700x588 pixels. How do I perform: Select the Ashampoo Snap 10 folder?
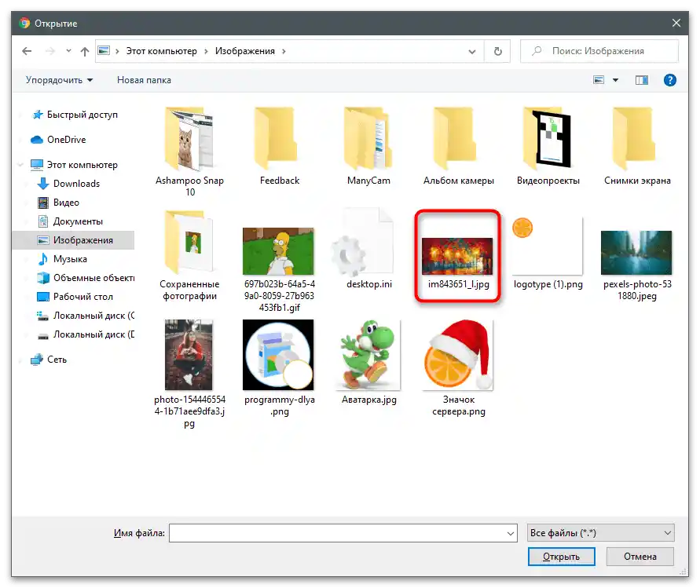[189, 152]
